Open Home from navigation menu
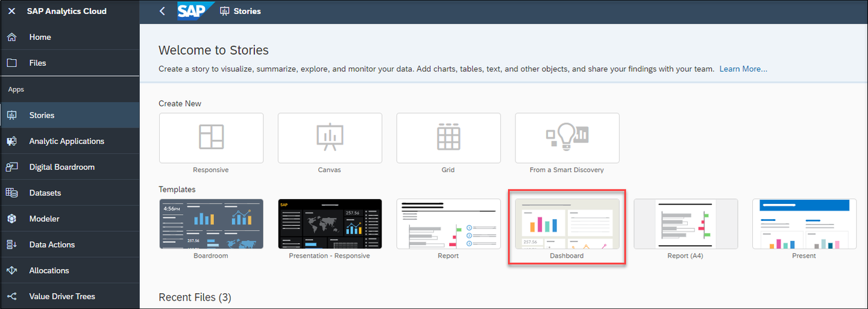Image resolution: width=868 pixels, height=309 pixels. click(x=70, y=37)
